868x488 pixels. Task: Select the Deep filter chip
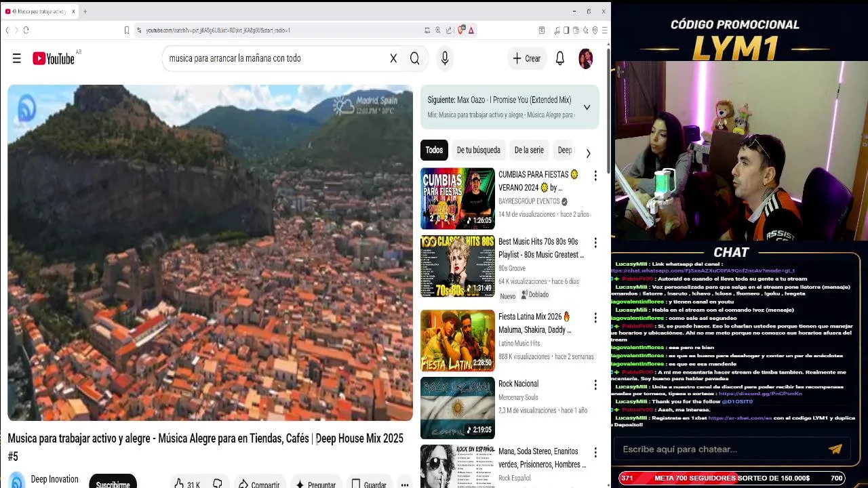(564, 150)
